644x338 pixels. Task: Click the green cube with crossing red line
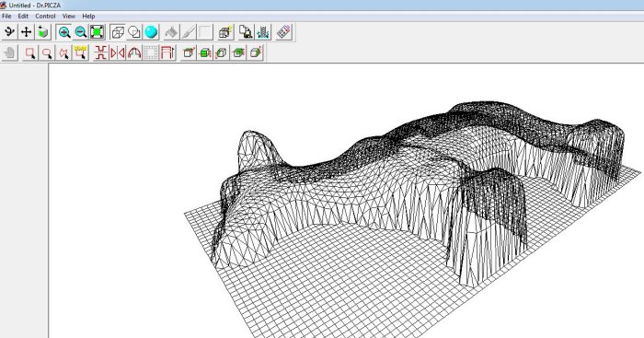(x=238, y=53)
